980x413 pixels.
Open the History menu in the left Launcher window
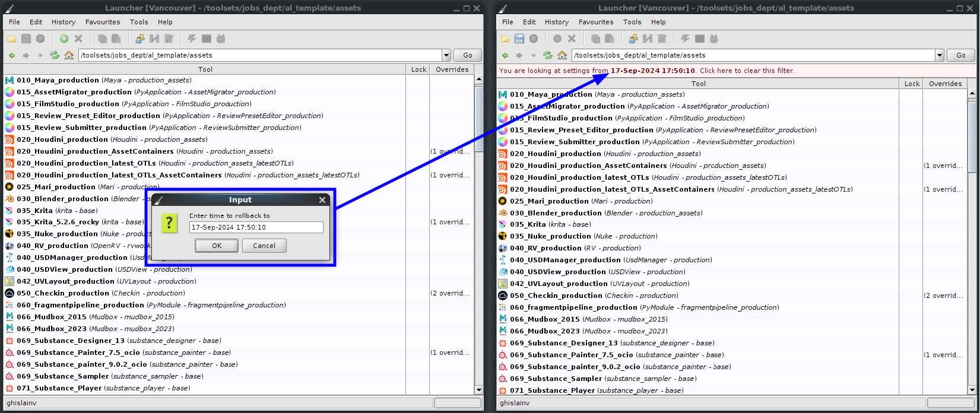click(64, 22)
